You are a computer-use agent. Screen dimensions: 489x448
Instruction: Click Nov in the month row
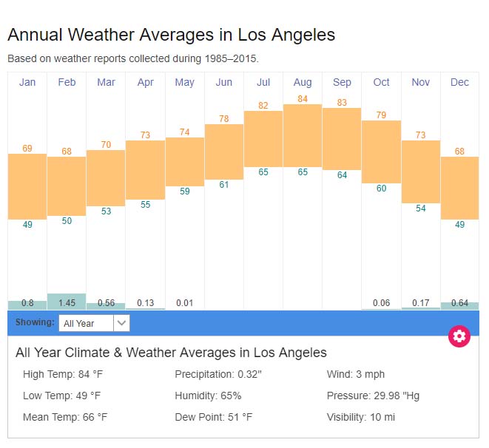click(x=420, y=82)
